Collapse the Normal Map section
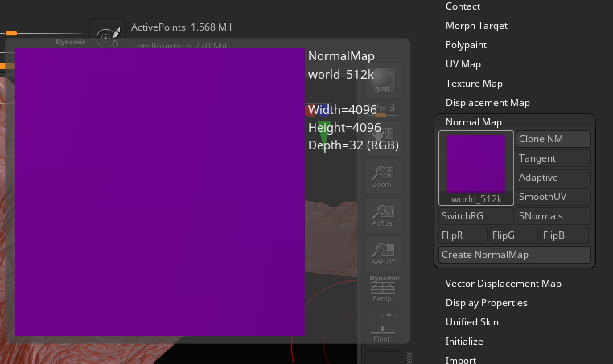 (x=474, y=122)
